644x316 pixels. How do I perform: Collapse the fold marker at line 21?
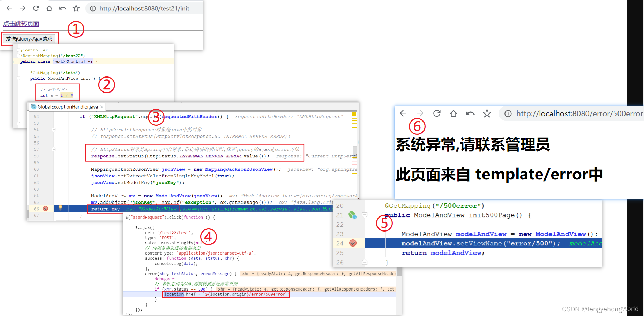pyautogui.click(x=365, y=215)
